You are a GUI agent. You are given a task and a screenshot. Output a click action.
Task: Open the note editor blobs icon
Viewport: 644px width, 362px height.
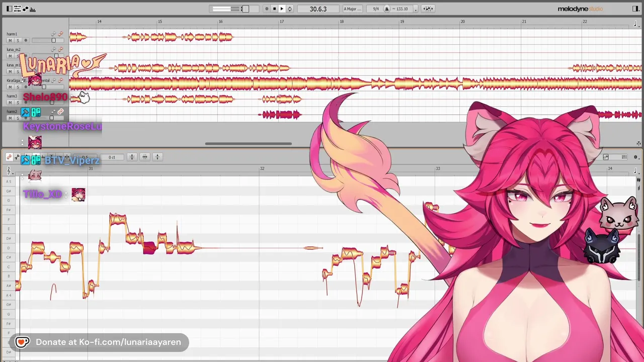click(26, 9)
